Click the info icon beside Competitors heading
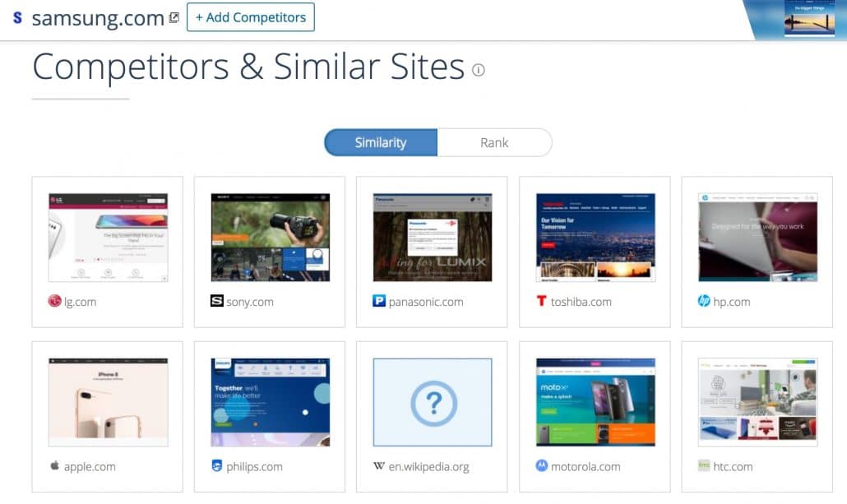The width and height of the screenshot is (847, 504). [x=478, y=70]
